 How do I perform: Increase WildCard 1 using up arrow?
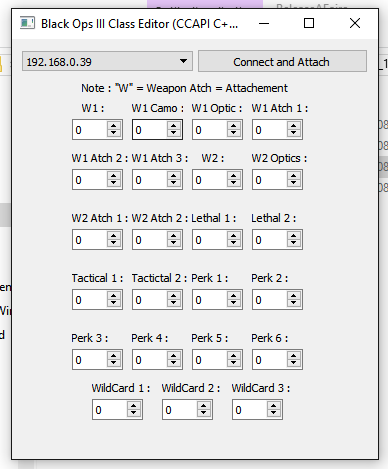coord(134,406)
